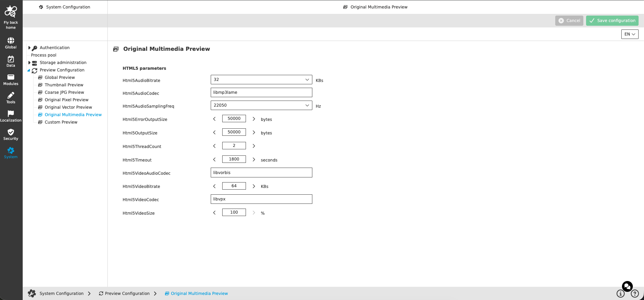This screenshot has height=300, width=644.
Task: Open the Modules section in sidebar
Action: pyautogui.click(x=11, y=80)
